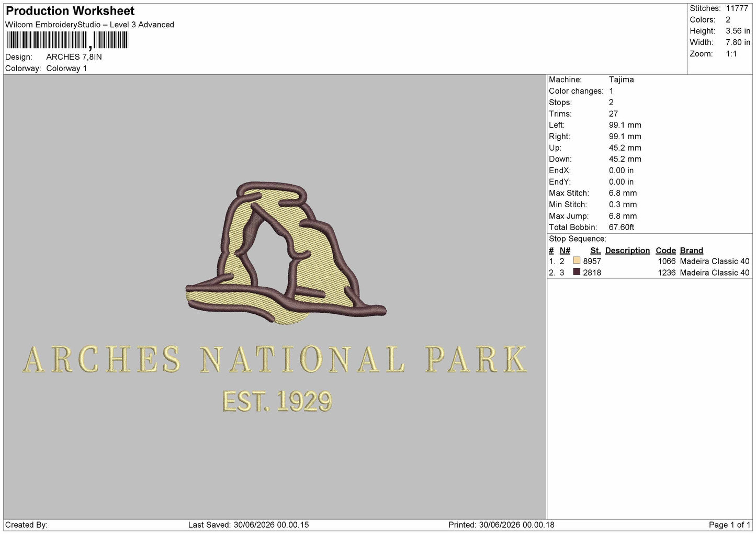
Task: Click the Left value '99.1 mm'
Action: click(x=625, y=125)
